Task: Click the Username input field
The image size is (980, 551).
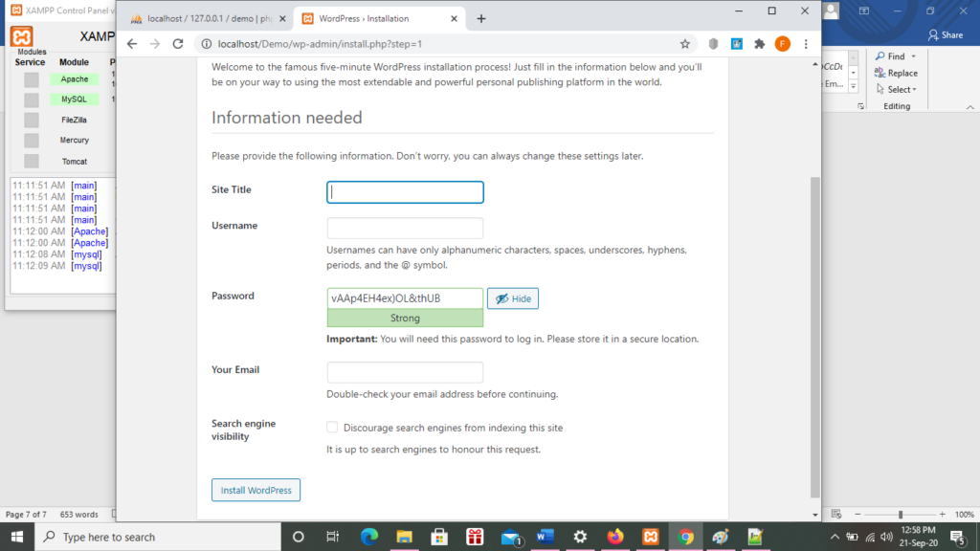Action: click(x=405, y=228)
